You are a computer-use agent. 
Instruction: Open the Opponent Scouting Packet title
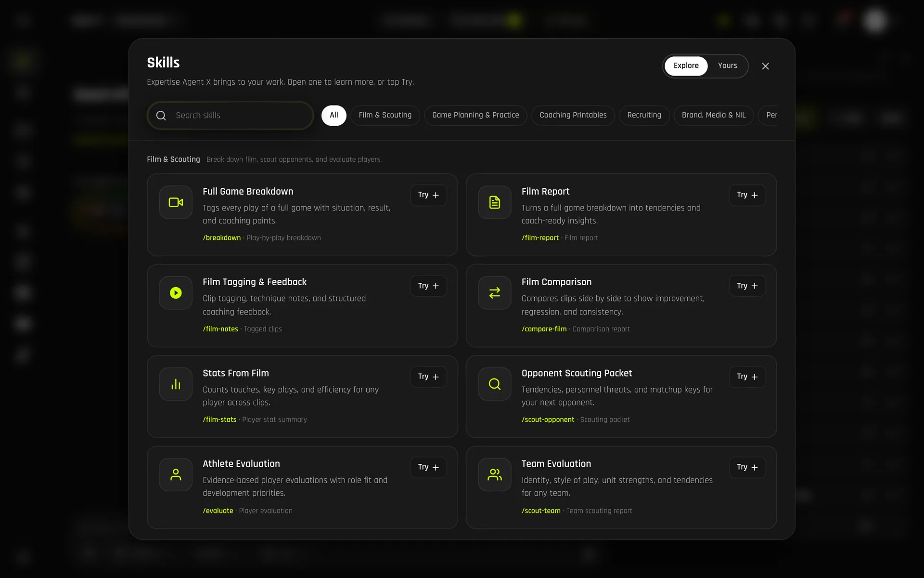coord(577,373)
